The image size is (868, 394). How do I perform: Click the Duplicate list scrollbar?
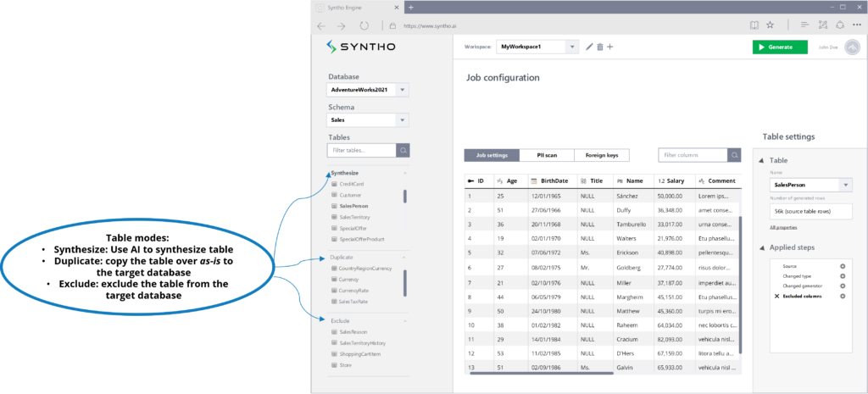pyautogui.click(x=405, y=283)
